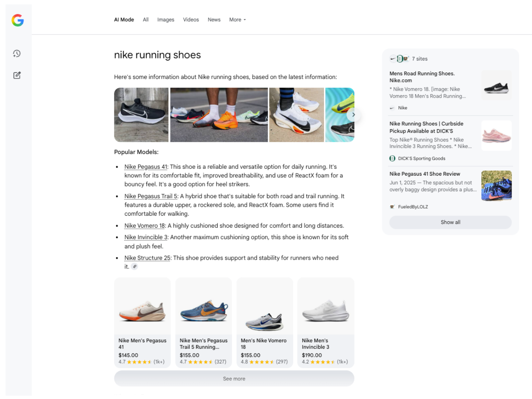Open Nike Pegasus 41 model link
532x399 pixels.
click(146, 167)
